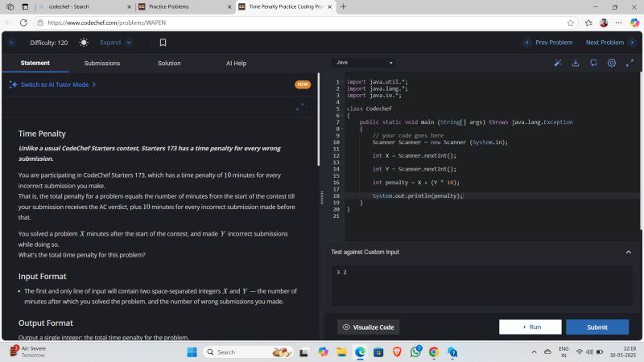This screenshot has width=644, height=362.
Task: Click inside the custom input text box
Action: [x=481, y=286]
